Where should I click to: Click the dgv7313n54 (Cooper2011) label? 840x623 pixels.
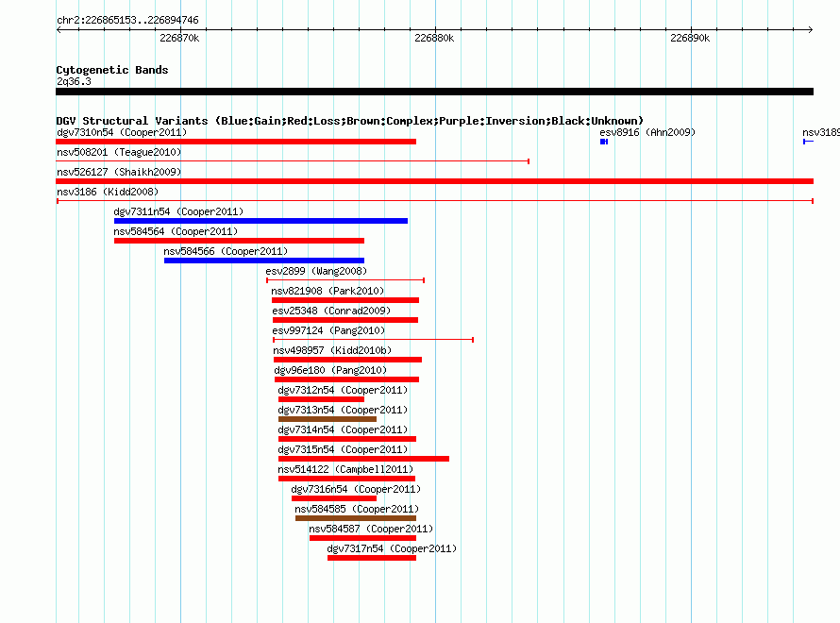click(x=343, y=410)
